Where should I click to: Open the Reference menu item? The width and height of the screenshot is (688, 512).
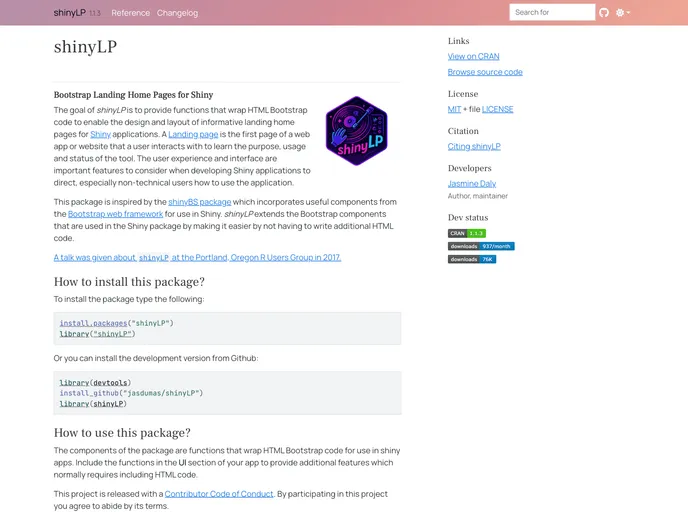(x=130, y=13)
